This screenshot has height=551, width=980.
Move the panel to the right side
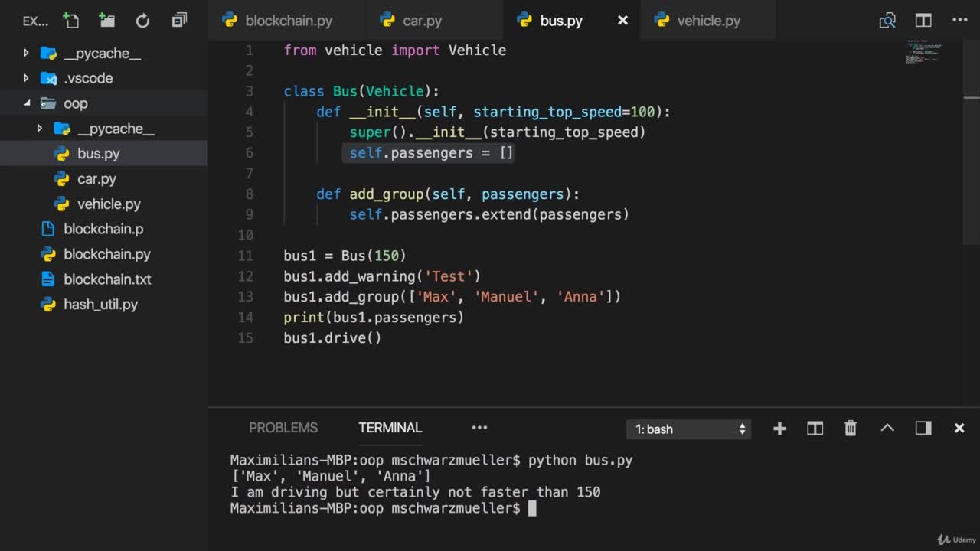[x=923, y=429]
